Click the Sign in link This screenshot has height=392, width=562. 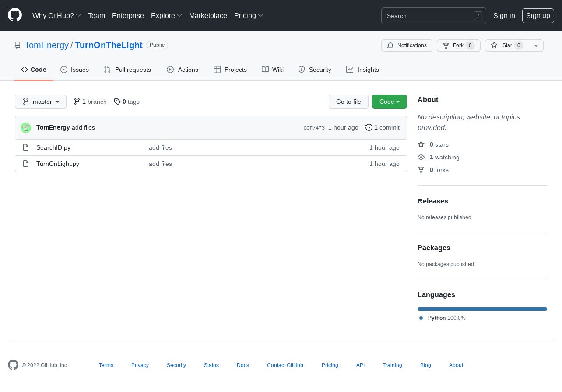pos(504,15)
